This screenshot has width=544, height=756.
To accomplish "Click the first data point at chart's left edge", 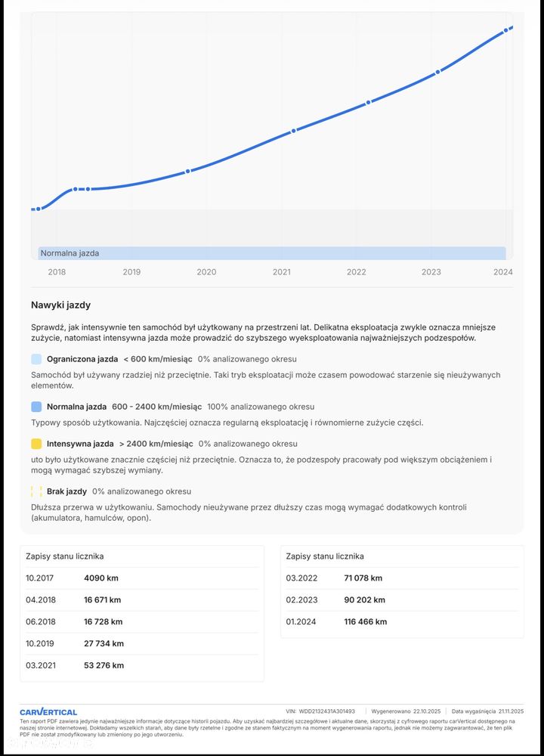I will tap(39, 209).
